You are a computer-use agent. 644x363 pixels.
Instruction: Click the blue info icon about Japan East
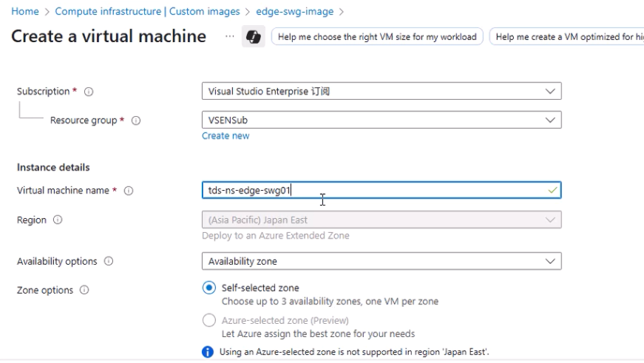coord(208,352)
